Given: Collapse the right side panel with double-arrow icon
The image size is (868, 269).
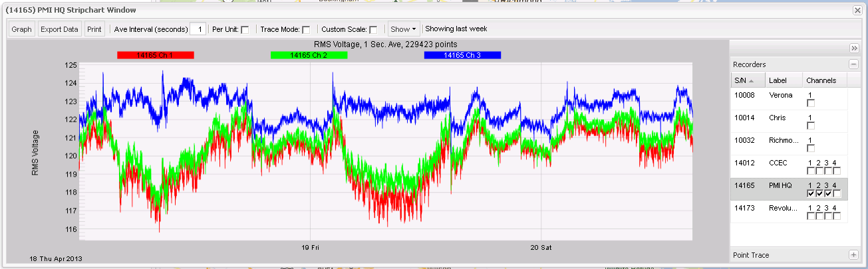Looking at the screenshot, I should (854, 48).
